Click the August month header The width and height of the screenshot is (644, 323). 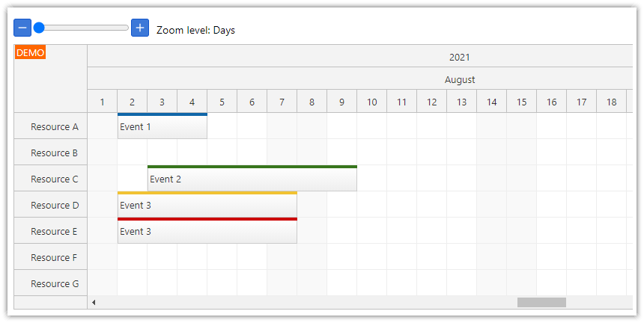tap(460, 79)
